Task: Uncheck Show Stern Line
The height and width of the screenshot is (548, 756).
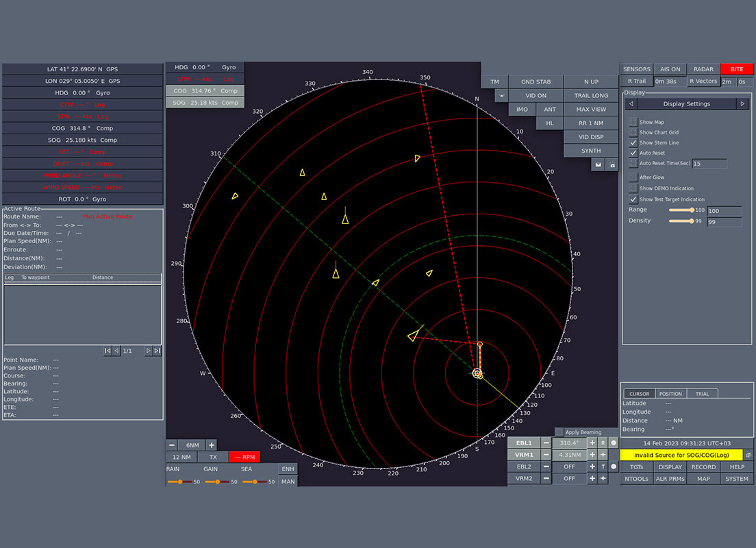Action: point(633,142)
